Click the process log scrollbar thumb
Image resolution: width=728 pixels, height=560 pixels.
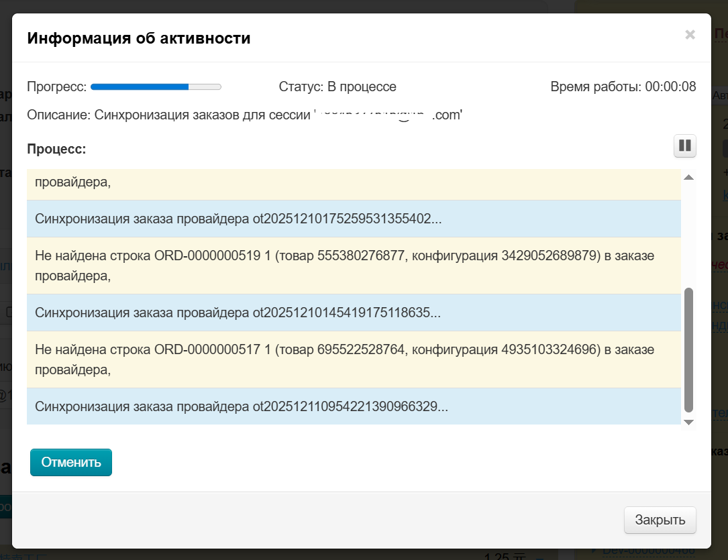(688, 350)
